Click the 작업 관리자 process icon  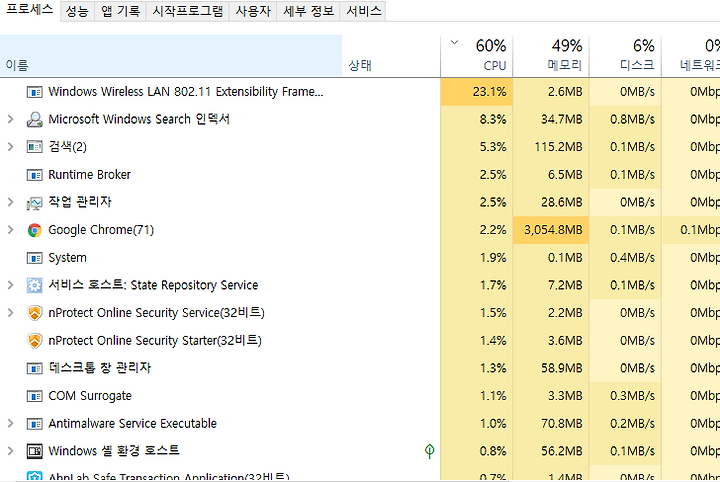(34, 203)
